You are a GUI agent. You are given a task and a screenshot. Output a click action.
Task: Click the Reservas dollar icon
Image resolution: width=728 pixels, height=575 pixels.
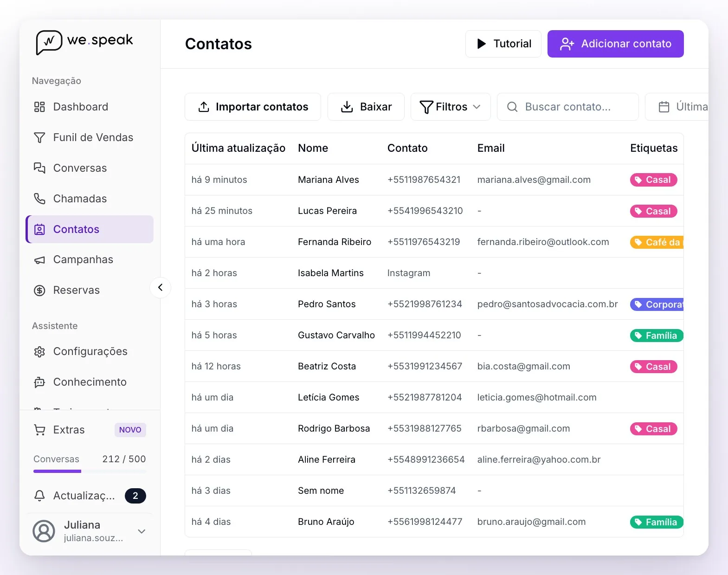click(40, 291)
